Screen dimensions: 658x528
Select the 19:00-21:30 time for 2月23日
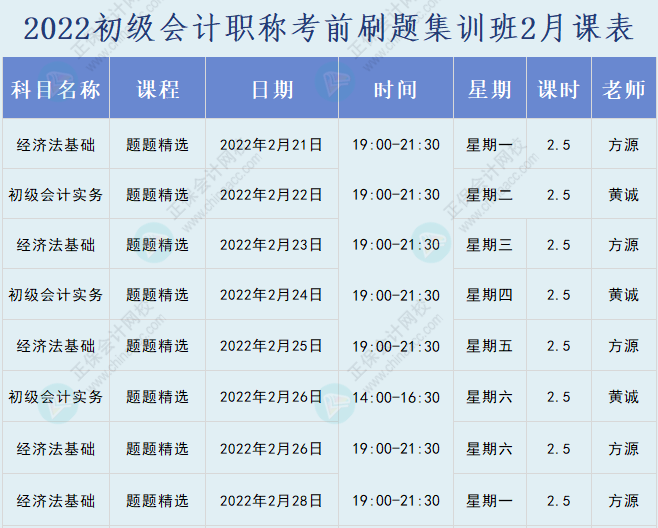pyautogui.click(x=396, y=245)
